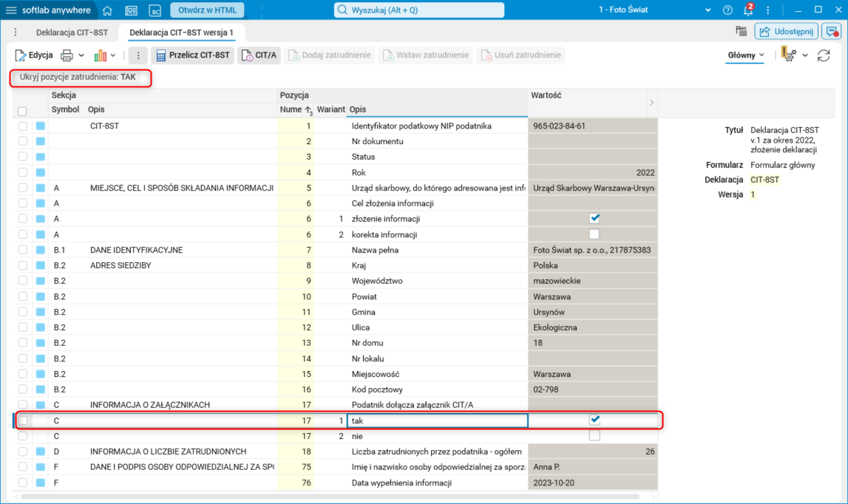Open the hamburger main menu
Viewport: 848px width, 504px height.
11,10
